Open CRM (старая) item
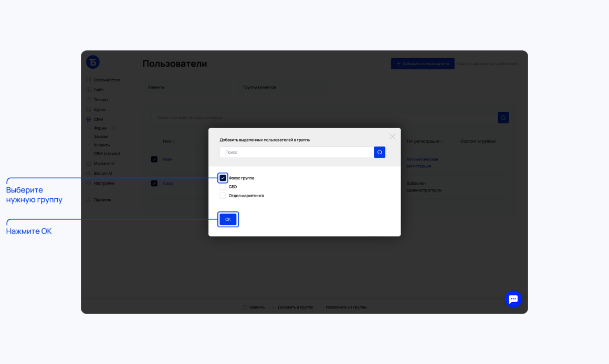Image resolution: width=609 pixels, height=364 pixels. pyautogui.click(x=107, y=154)
